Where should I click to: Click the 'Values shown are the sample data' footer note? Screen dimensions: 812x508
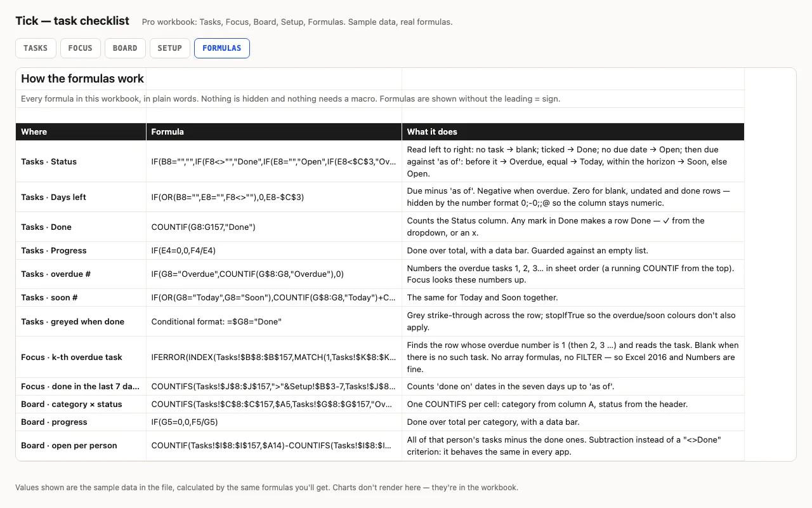click(266, 488)
